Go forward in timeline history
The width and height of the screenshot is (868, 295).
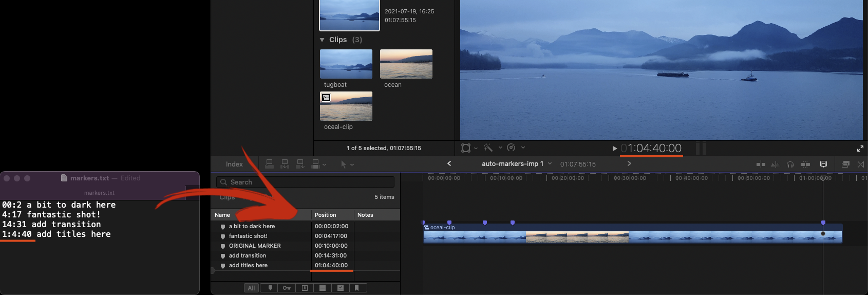pyautogui.click(x=629, y=163)
